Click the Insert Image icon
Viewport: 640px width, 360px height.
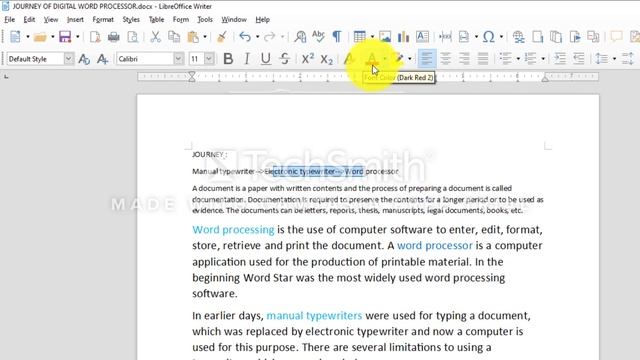click(x=385, y=37)
